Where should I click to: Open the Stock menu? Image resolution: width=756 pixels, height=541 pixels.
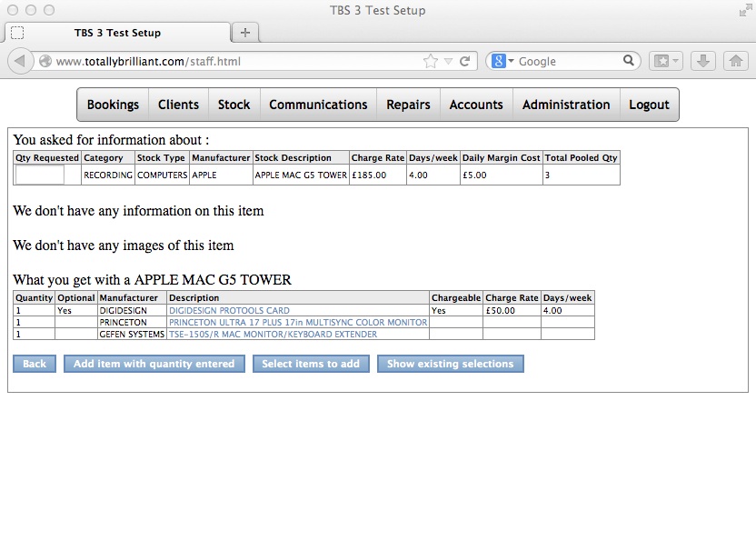(x=234, y=105)
